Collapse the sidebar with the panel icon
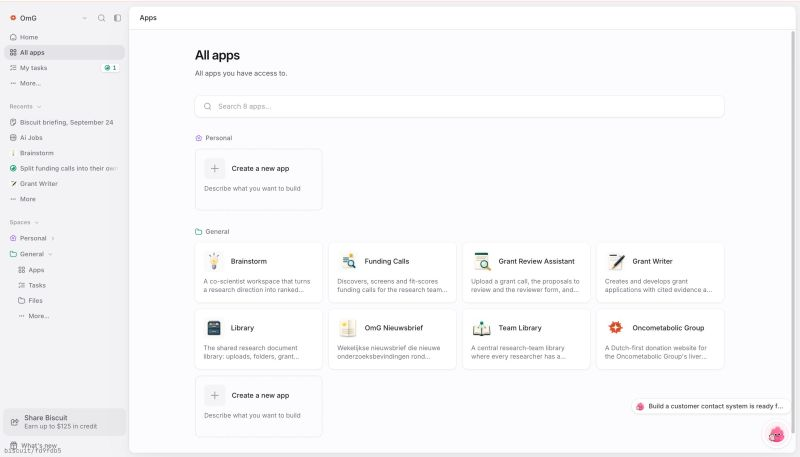The height and width of the screenshot is (457, 800). coord(117,18)
